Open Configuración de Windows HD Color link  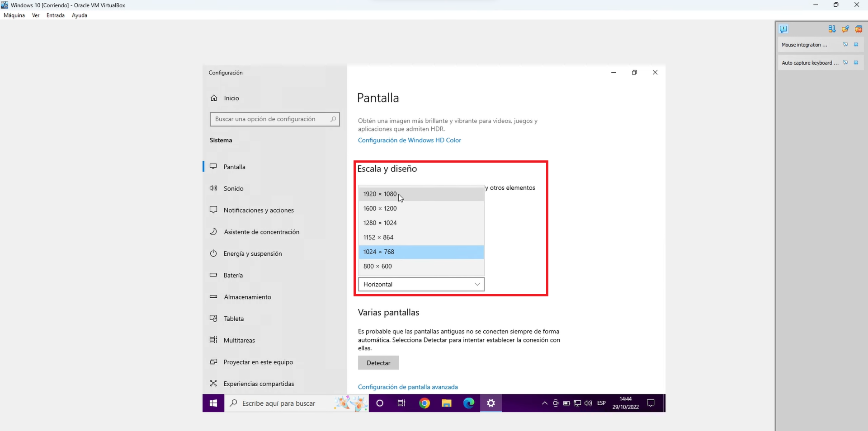[x=409, y=140]
